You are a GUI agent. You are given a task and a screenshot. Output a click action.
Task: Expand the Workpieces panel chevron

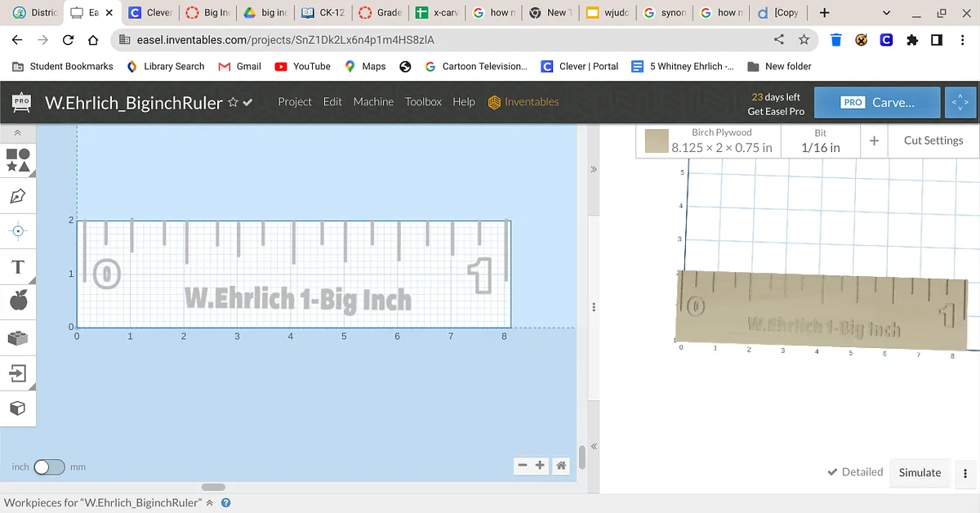click(x=210, y=503)
